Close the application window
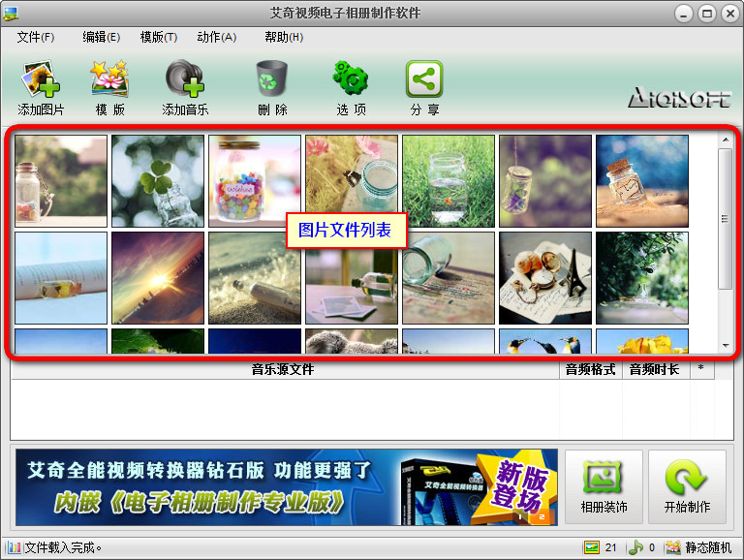 pos(730,14)
